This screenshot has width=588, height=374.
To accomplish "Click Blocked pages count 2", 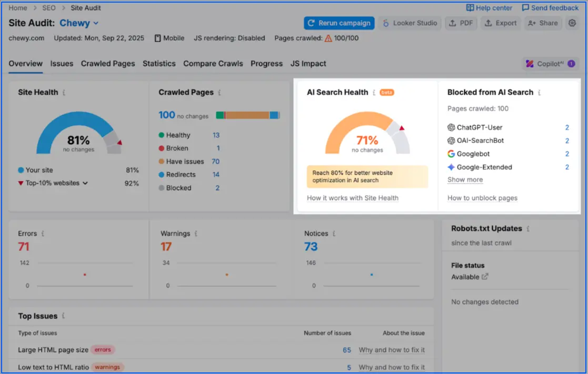I will 217,188.
